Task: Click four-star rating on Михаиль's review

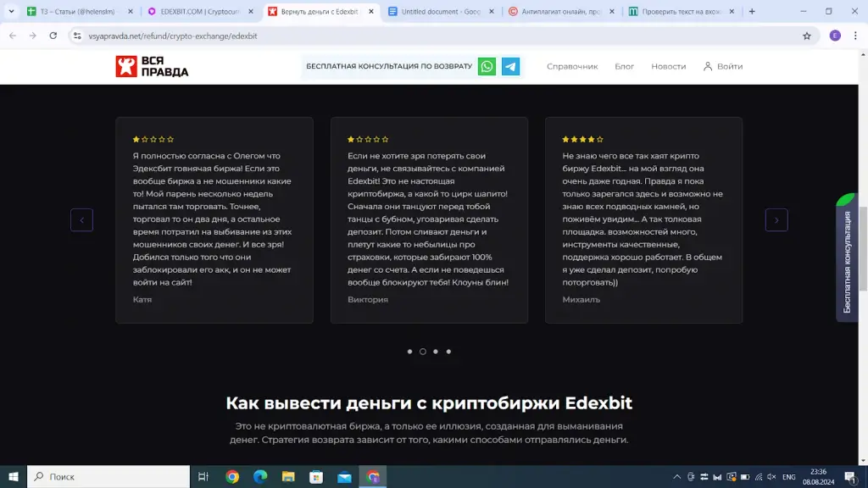Action: (x=582, y=140)
